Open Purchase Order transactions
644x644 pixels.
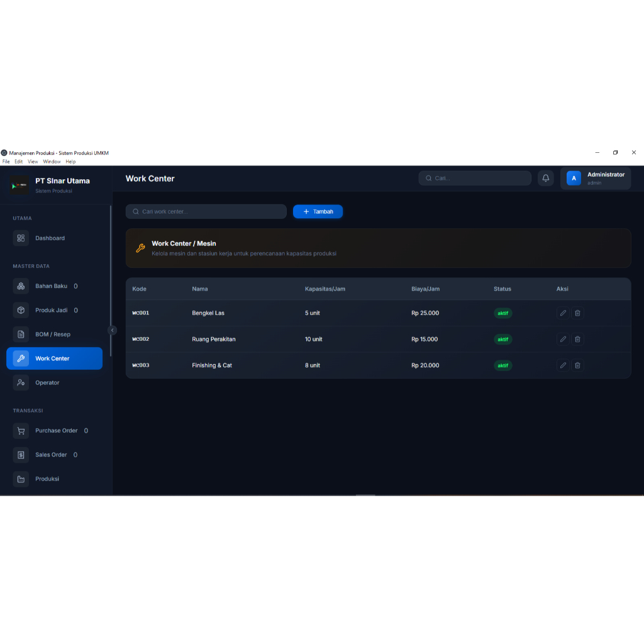[x=54, y=431]
